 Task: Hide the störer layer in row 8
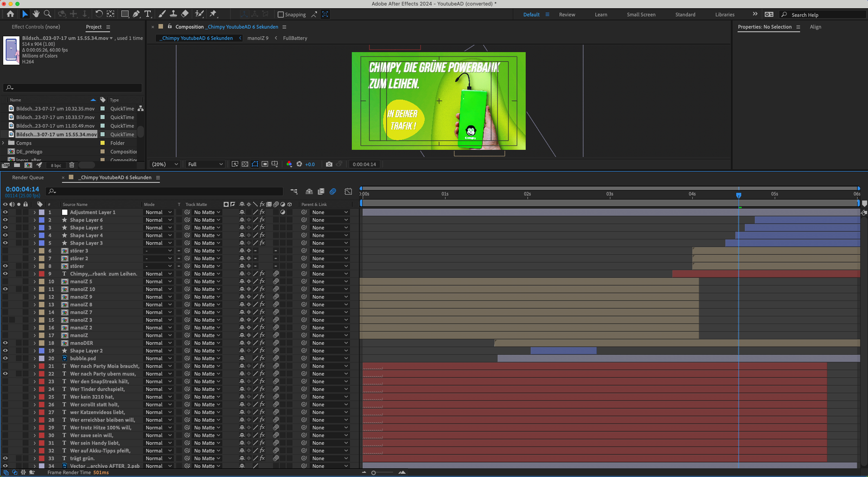[x=5, y=266]
